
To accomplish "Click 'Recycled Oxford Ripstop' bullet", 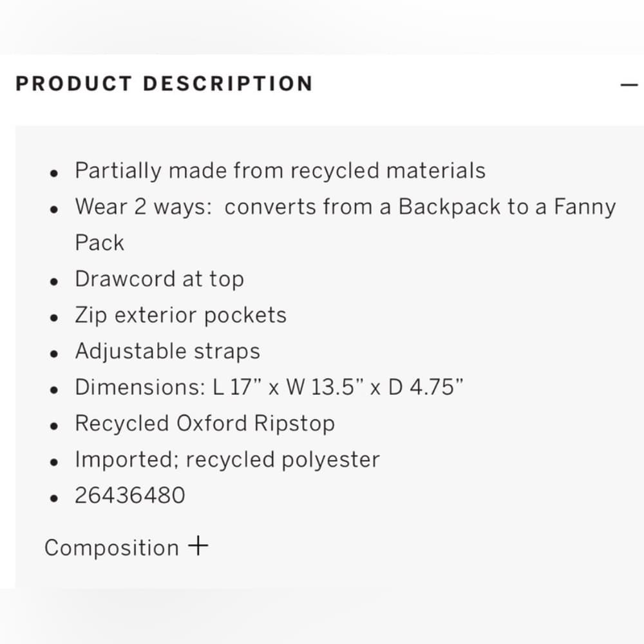I will pos(205,423).
